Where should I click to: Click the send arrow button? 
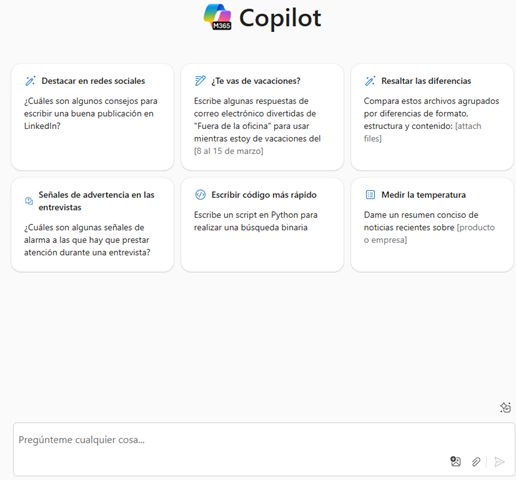[499, 462]
